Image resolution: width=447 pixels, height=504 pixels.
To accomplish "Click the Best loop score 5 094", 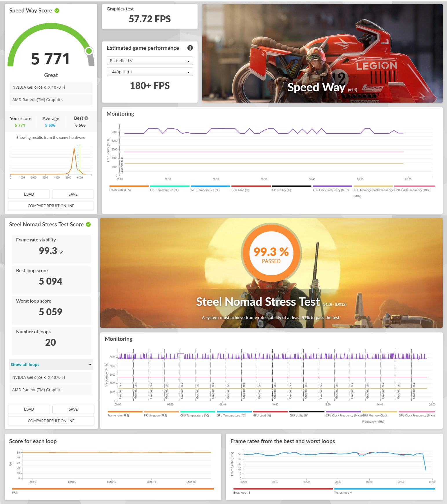I will pyautogui.click(x=51, y=281).
